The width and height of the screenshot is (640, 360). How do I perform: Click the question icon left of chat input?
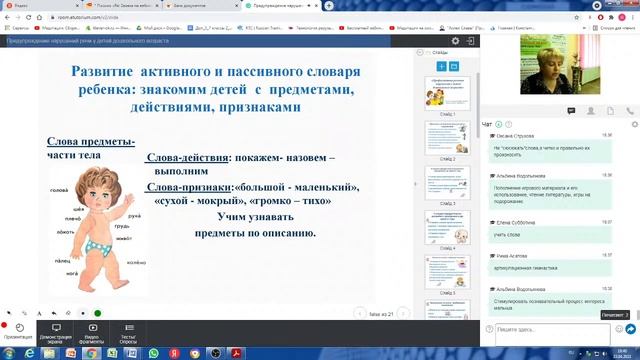click(489, 329)
